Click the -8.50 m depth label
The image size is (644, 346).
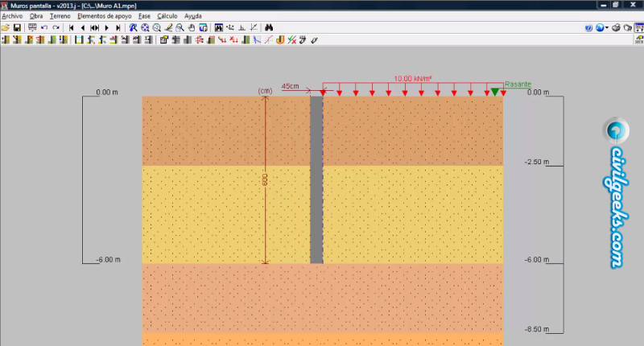click(537, 329)
